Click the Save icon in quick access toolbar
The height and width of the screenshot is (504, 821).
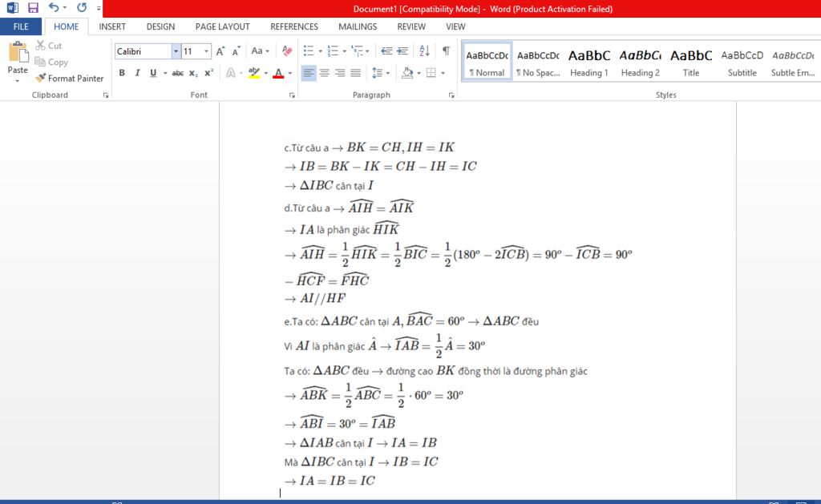point(33,8)
